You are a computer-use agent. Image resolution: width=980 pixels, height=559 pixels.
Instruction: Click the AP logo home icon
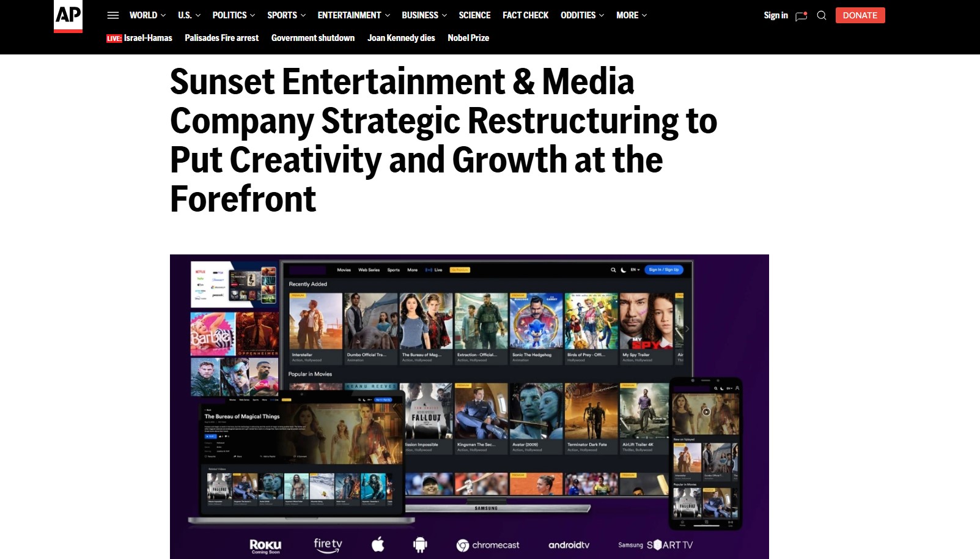pos(68,16)
